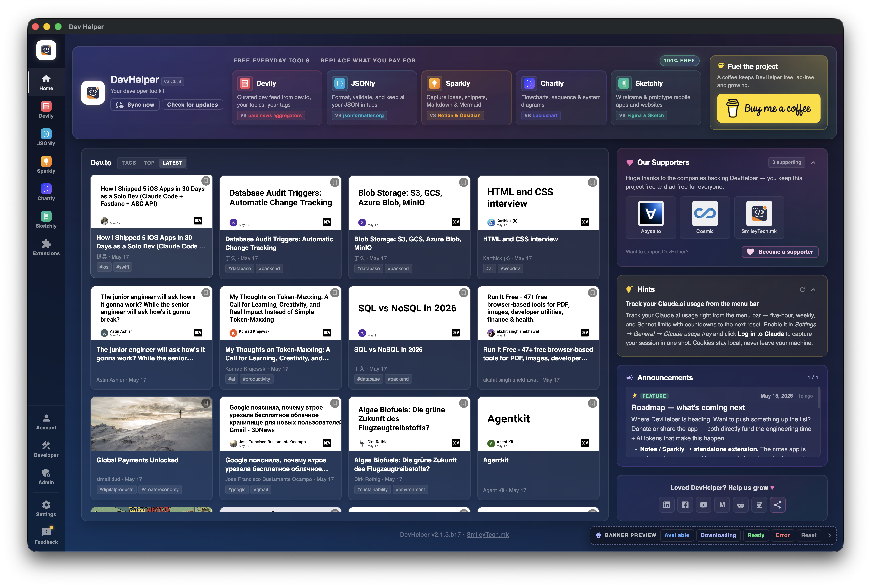Filter by the #webdev tag
This screenshot has width=871, height=588.
click(510, 268)
